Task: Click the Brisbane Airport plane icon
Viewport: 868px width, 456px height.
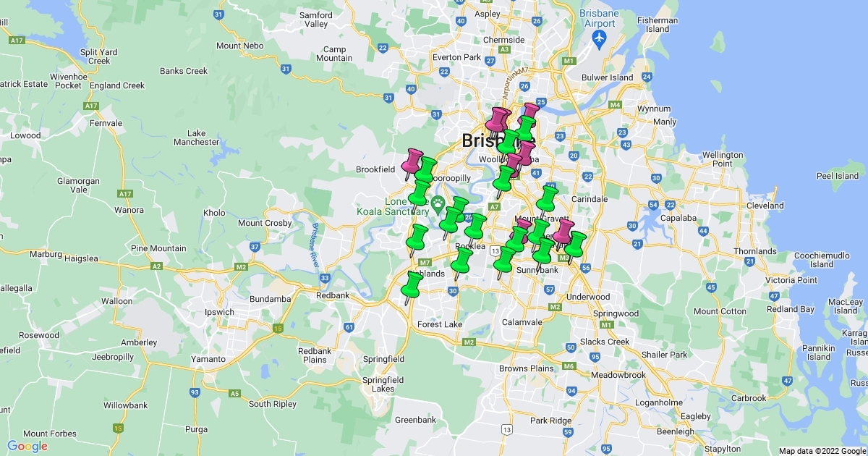Action: coord(600,38)
